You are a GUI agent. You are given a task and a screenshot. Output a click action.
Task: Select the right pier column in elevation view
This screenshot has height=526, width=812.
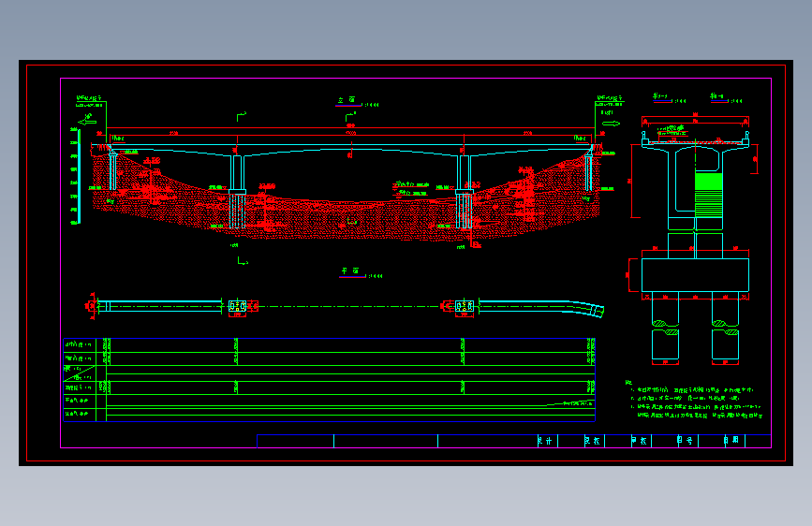click(x=465, y=173)
